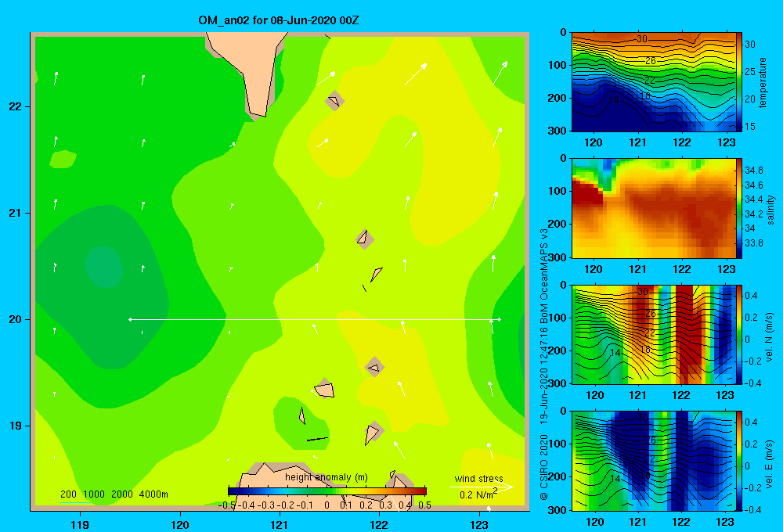Click the deep-green low anomaly centre near longitude 119.2
This screenshot has height=532, width=783.
(104, 267)
